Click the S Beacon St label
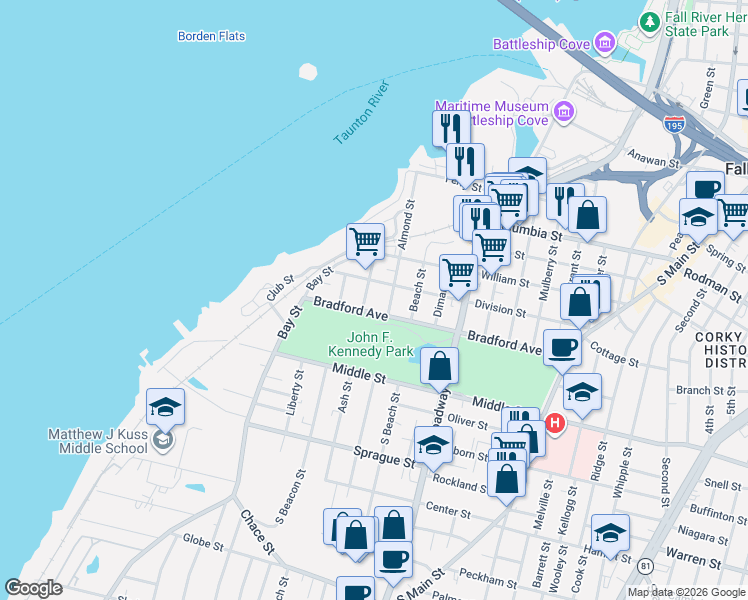 pos(291,497)
